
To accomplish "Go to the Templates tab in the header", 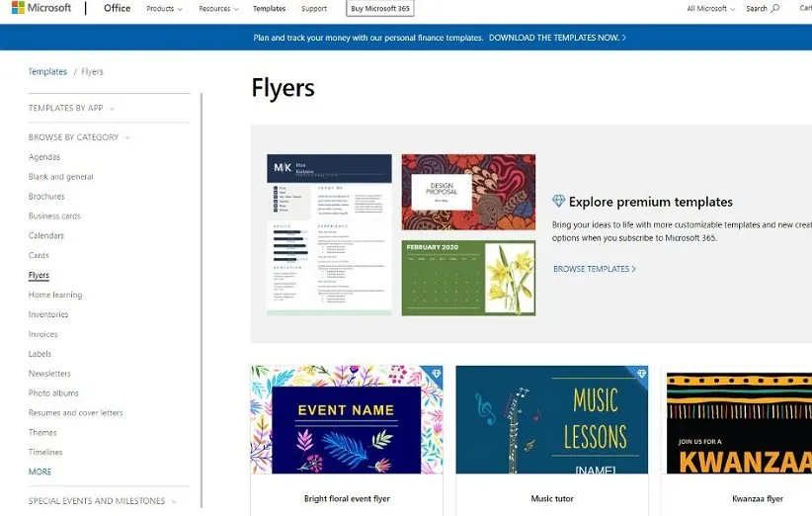I will (x=269, y=9).
